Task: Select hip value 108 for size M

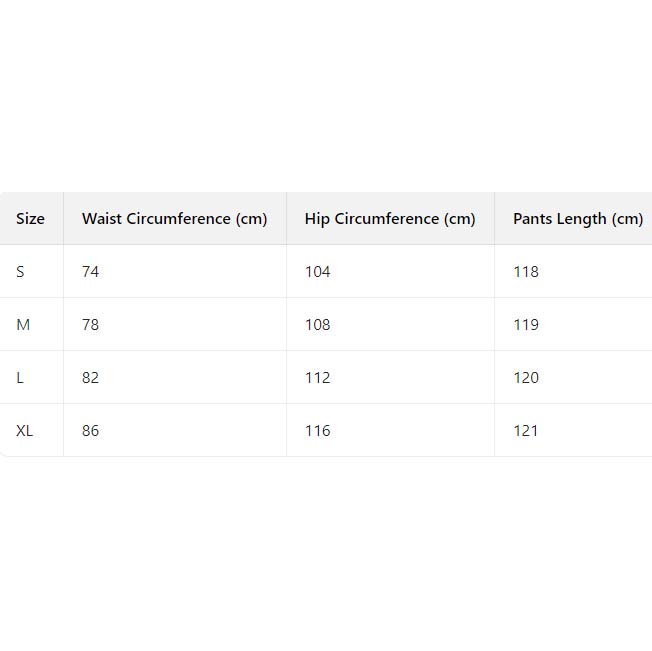Action: pos(318,325)
